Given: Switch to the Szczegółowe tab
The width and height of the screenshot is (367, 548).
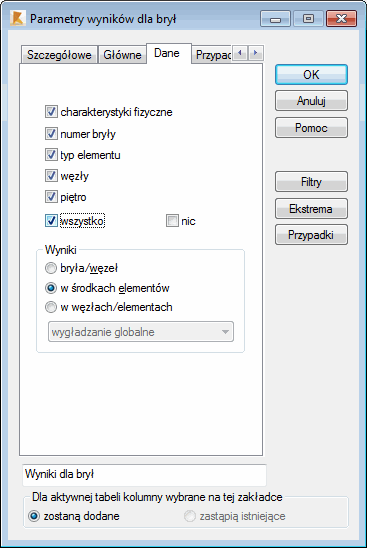Looking at the screenshot, I should 59,55.
